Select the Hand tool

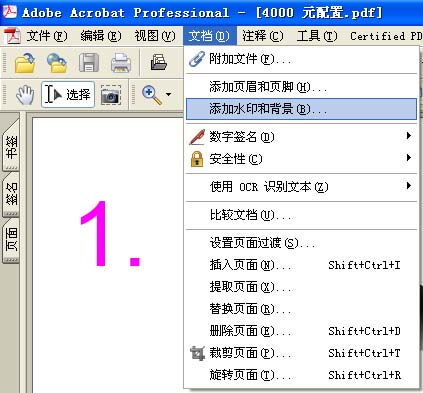tap(25, 95)
